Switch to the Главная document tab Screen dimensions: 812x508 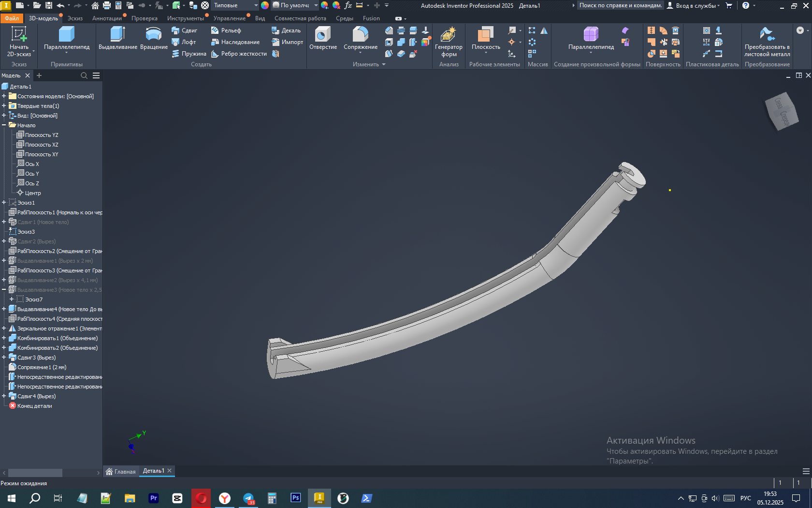point(121,472)
